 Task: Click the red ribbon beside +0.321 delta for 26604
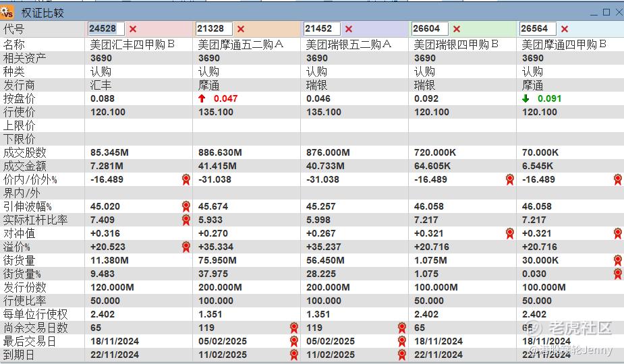510,233
